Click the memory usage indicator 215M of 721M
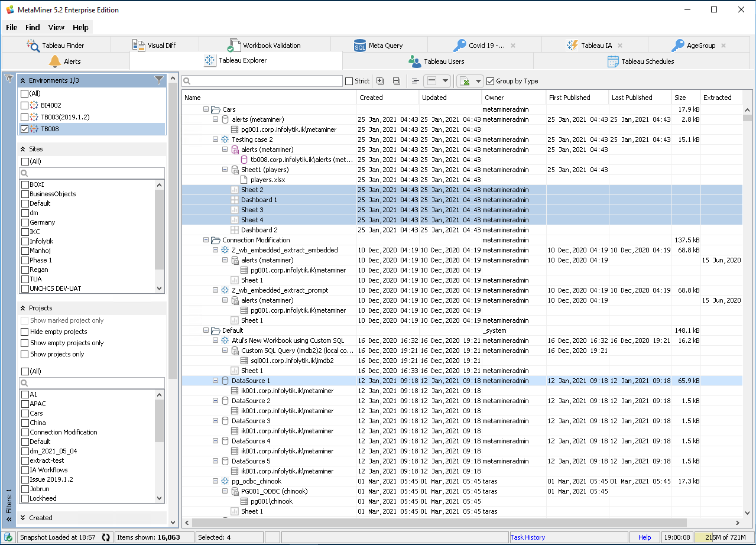756x545 pixels. click(x=724, y=537)
